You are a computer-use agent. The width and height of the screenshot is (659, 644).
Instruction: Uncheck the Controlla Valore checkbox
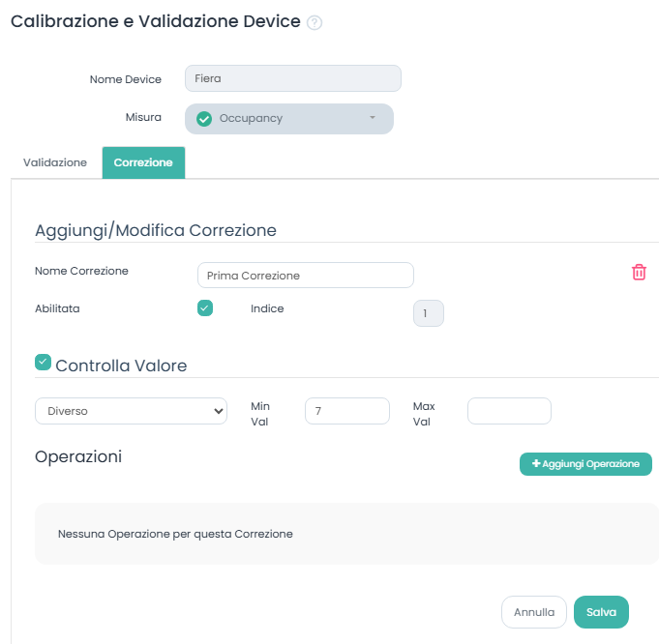pyautogui.click(x=43, y=363)
